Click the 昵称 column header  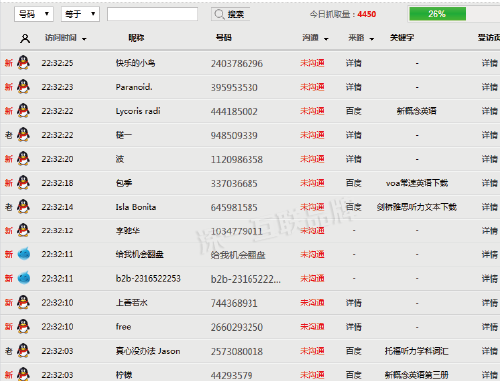coord(136,38)
